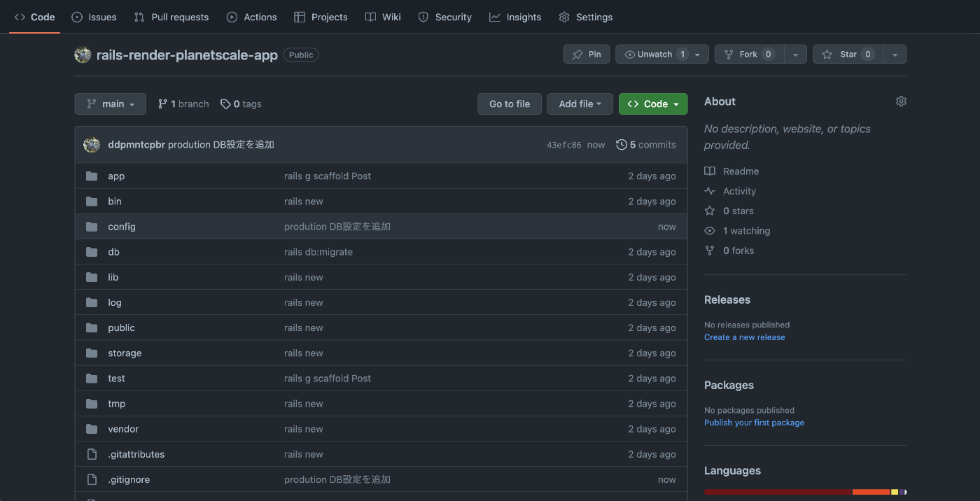Star this repository
Screen dimensions: 980x501
pos(848,55)
